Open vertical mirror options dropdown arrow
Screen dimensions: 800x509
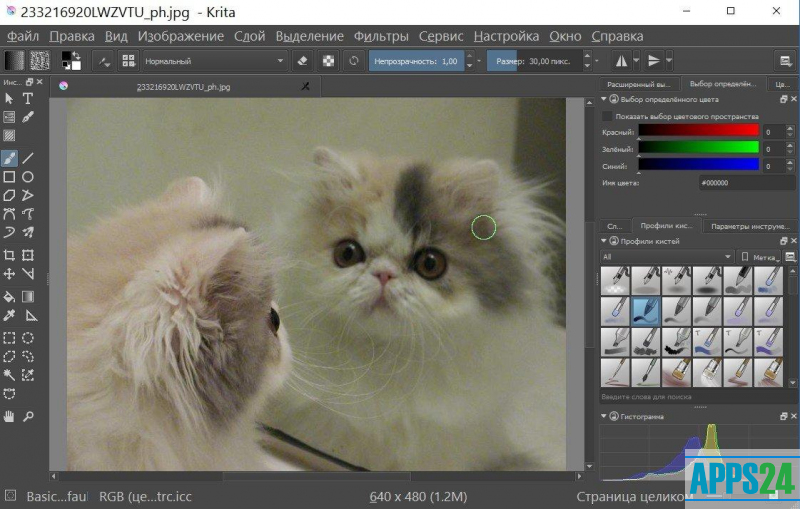(669, 61)
